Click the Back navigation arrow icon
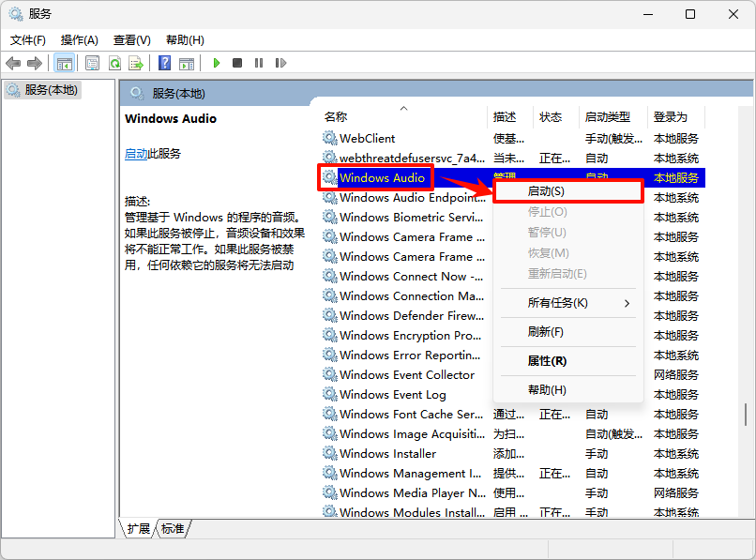 pos(12,63)
